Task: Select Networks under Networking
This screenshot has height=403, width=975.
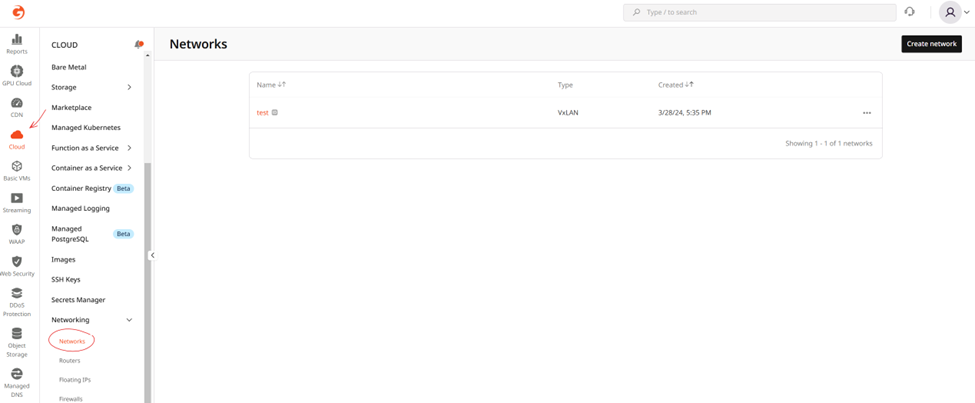Action: click(72, 341)
